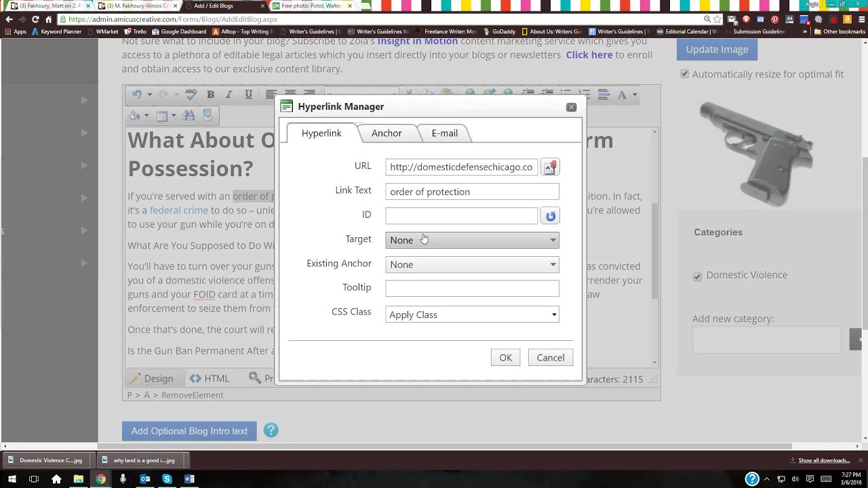Click Add Optional Blog Intro text button
Viewport: 868px width, 488px height.
[189, 430]
